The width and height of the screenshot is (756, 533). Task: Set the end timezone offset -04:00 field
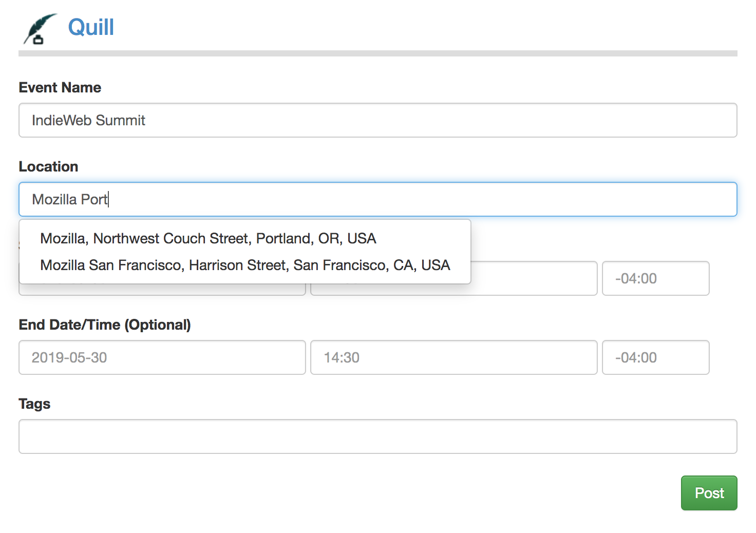click(x=656, y=357)
